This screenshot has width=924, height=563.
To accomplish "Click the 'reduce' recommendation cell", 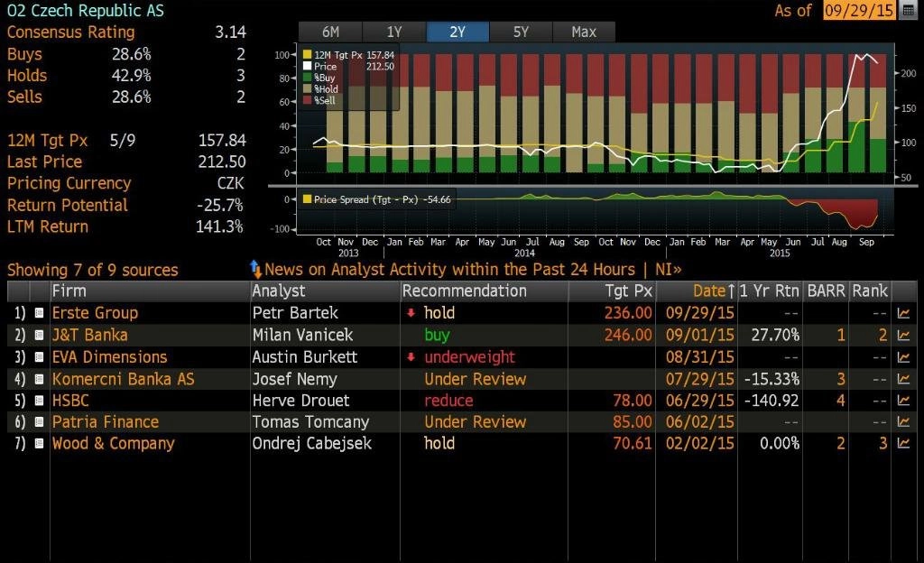I will [x=448, y=401].
